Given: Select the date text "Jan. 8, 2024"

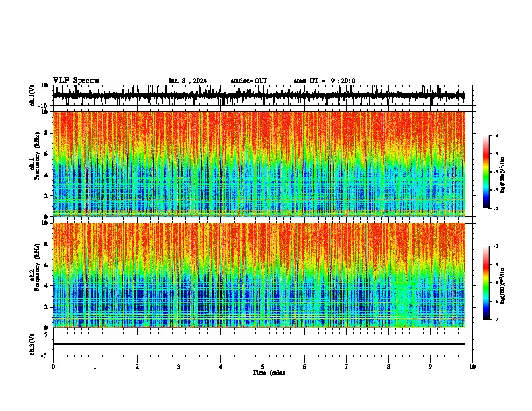Looking at the screenshot, I should point(187,81).
